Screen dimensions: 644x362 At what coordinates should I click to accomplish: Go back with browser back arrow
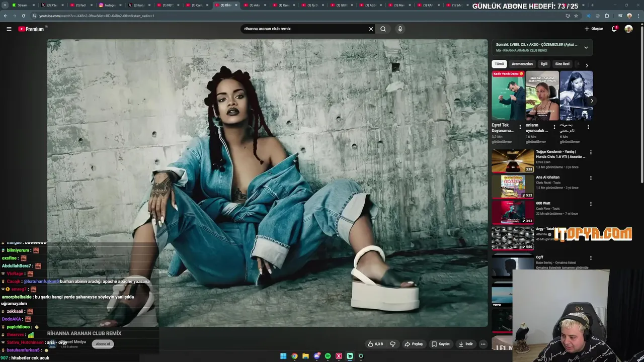tap(6, 16)
